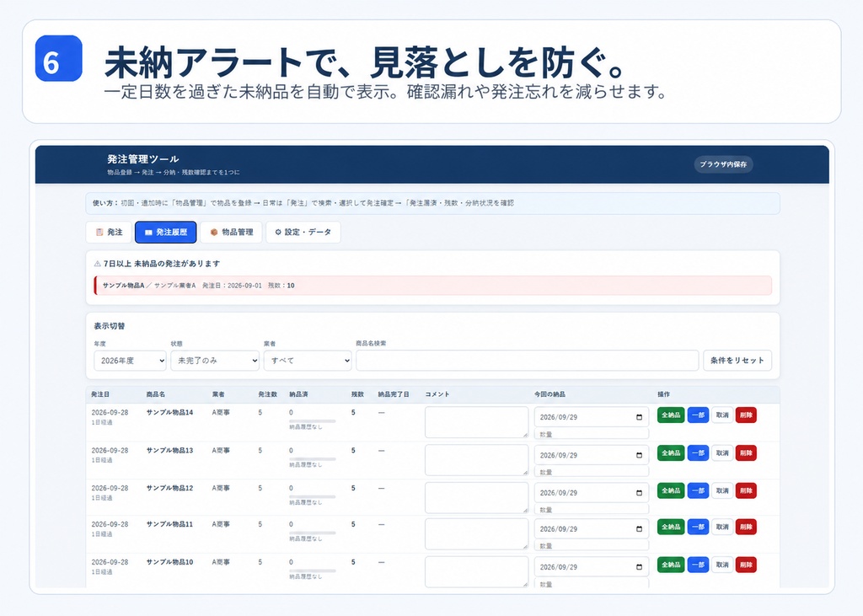
Task: Click the サンプル物品A unpaid alert row
Action: click(x=432, y=286)
